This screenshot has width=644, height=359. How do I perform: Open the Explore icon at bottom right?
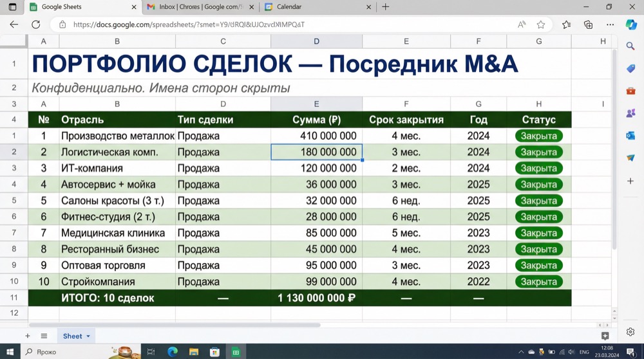pyautogui.click(x=605, y=336)
